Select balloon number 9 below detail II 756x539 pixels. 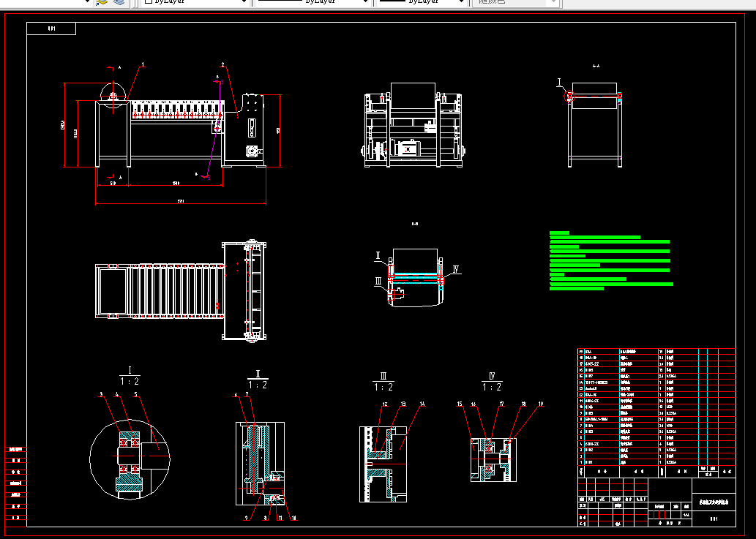click(247, 519)
